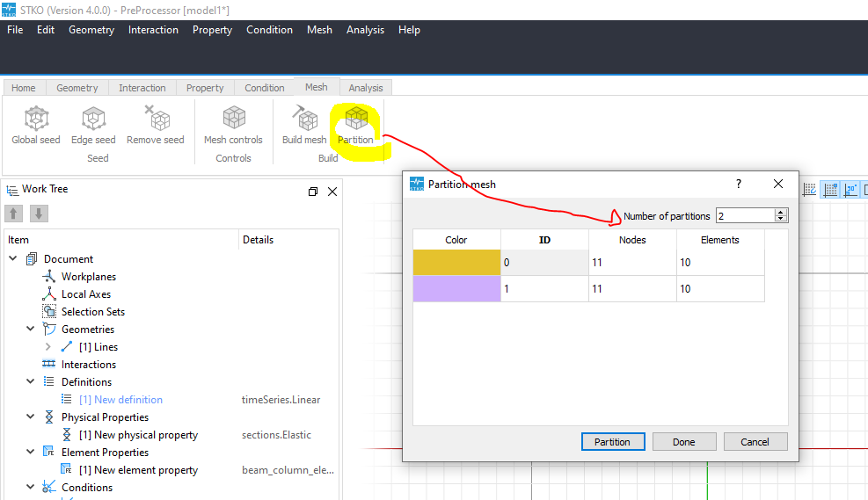Image resolution: width=868 pixels, height=500 pixels.
Task: Collapse the Physical Properties node
Action: pos(31,417)
